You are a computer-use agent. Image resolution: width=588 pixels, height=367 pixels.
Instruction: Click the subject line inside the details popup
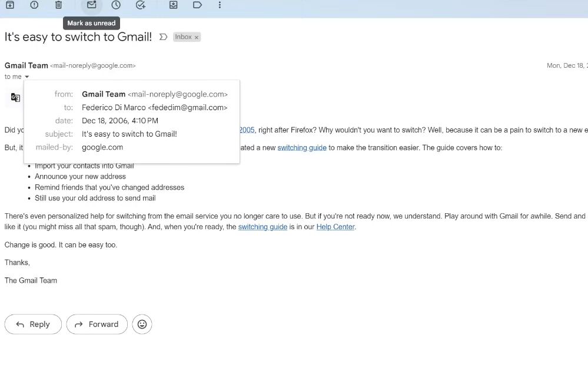coord(129,134)
